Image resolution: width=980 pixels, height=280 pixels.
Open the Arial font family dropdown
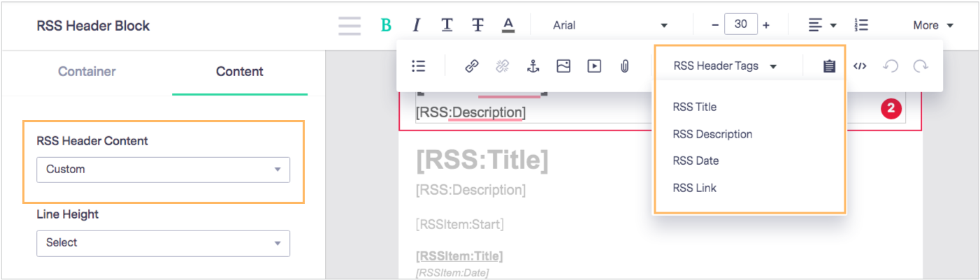coord(610,25)
